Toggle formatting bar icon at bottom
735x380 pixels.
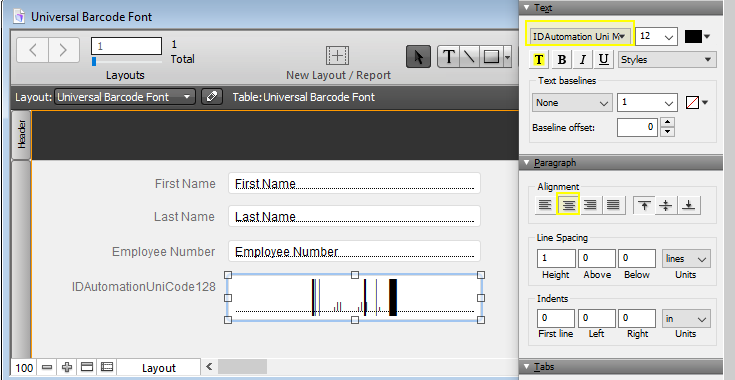(107, 367)
